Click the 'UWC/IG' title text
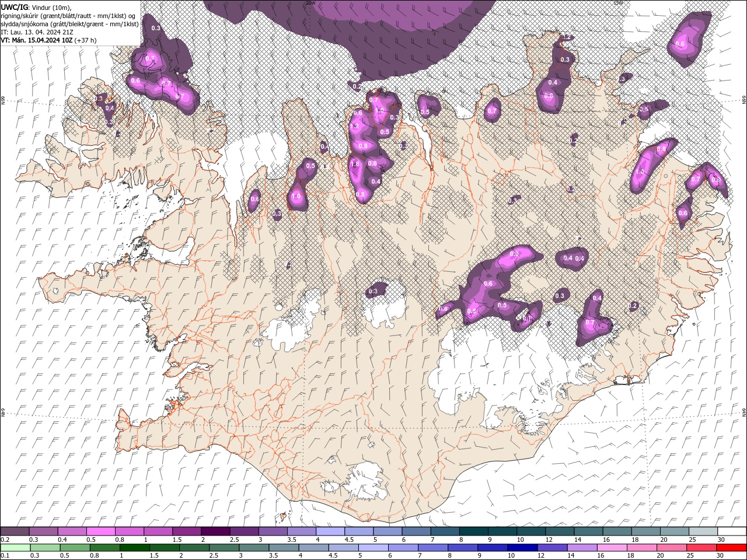The image size is (747, 560). pyautogui.click(x=15, y=7)
